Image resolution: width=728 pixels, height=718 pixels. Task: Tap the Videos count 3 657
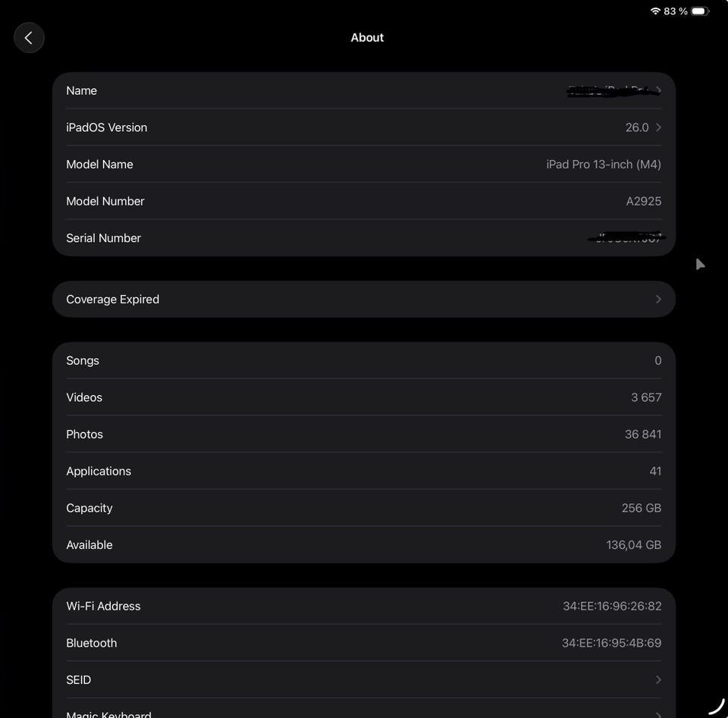tap(646, 397)
